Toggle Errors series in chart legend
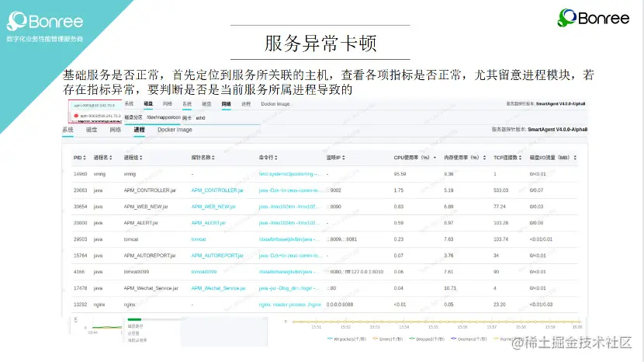 click(x=388, y=339)
